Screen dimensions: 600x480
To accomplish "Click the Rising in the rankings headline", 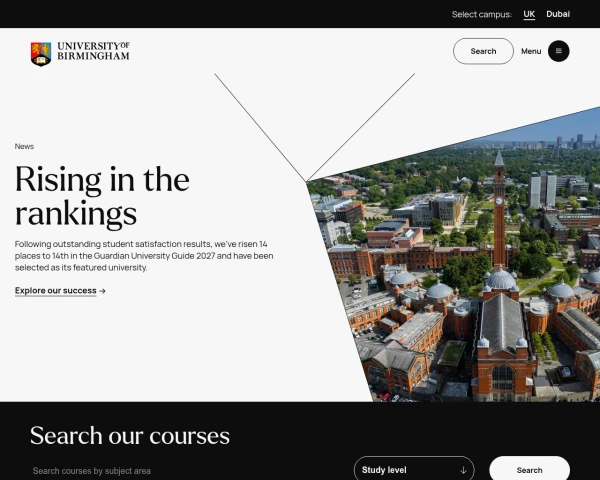I will point(102,196).
